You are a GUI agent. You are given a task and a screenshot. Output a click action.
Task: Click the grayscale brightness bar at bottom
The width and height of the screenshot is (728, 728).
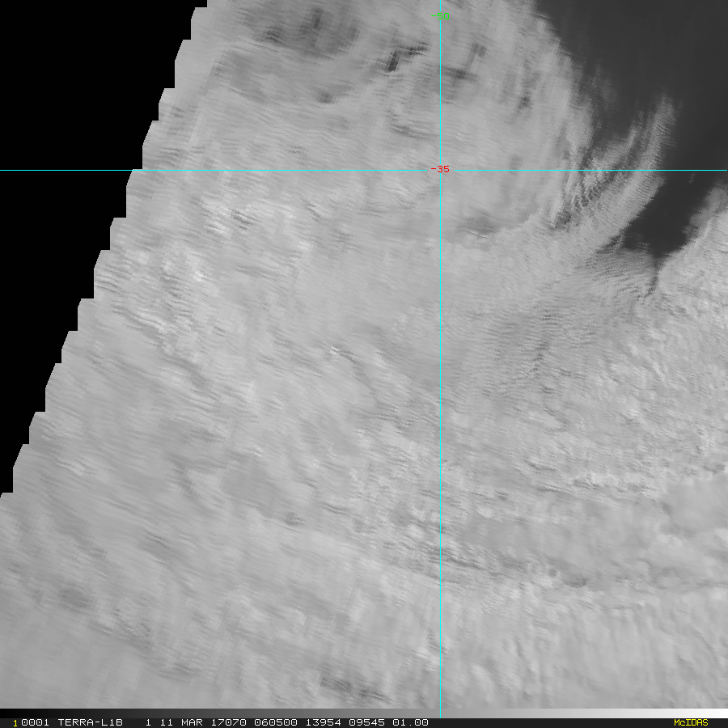[364, 713]
